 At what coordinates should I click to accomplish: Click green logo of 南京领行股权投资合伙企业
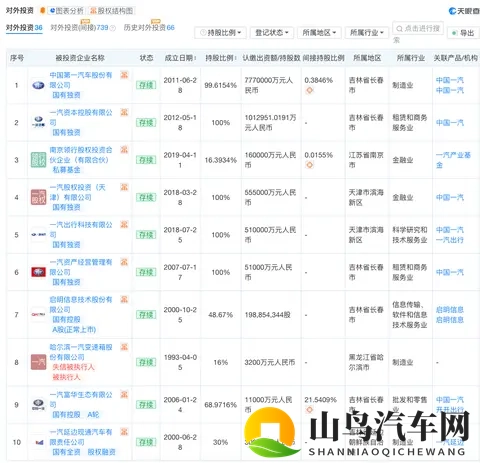click(38, 160)
